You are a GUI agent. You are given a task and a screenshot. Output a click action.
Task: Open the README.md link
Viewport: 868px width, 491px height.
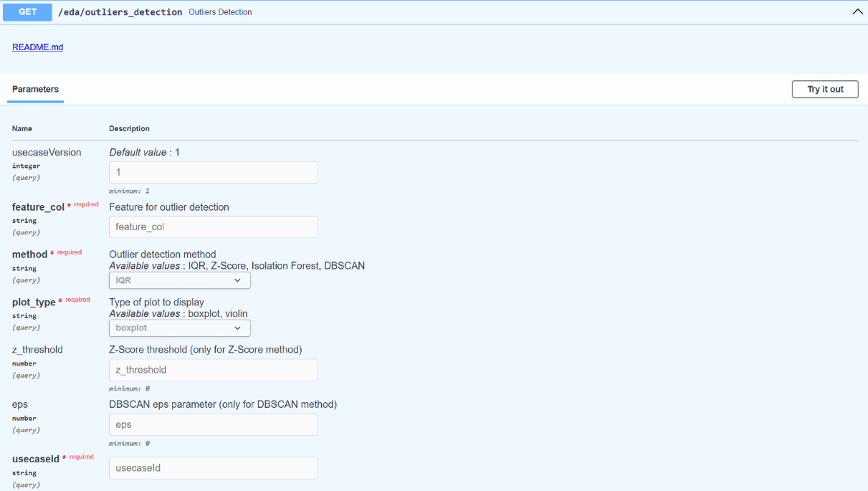(x=38, y=47)
